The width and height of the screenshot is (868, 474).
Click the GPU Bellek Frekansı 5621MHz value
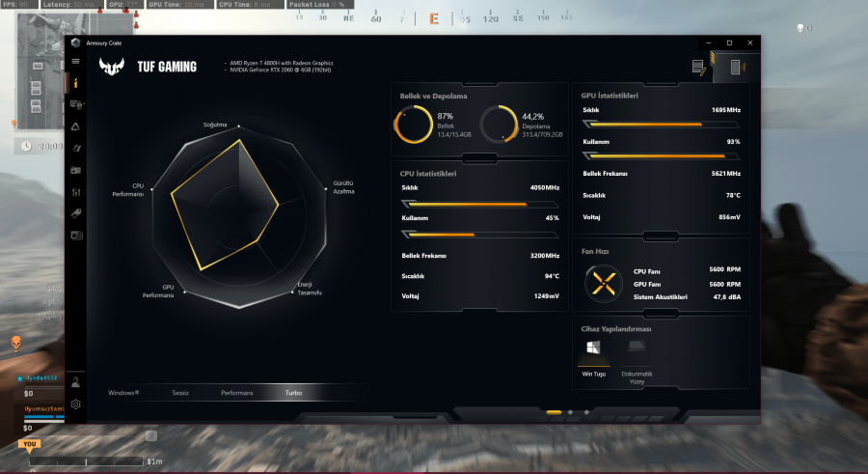pos(725,174)
